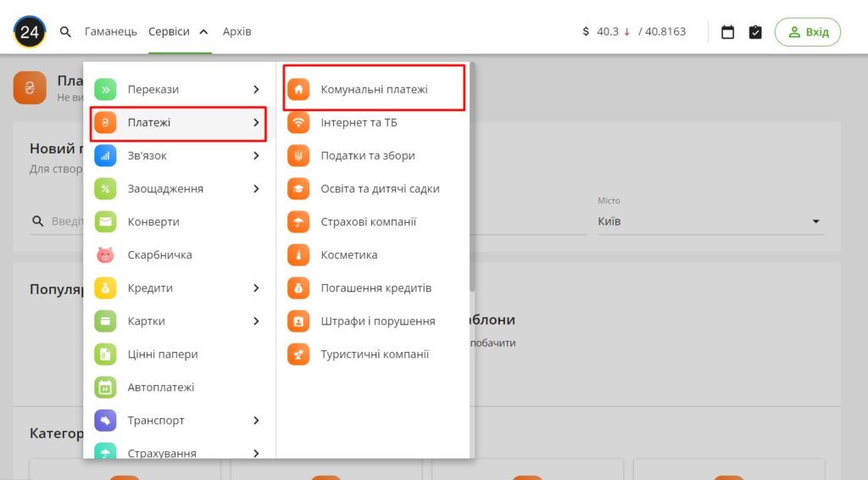Click the Косметика bottle icon

(298, 255)
